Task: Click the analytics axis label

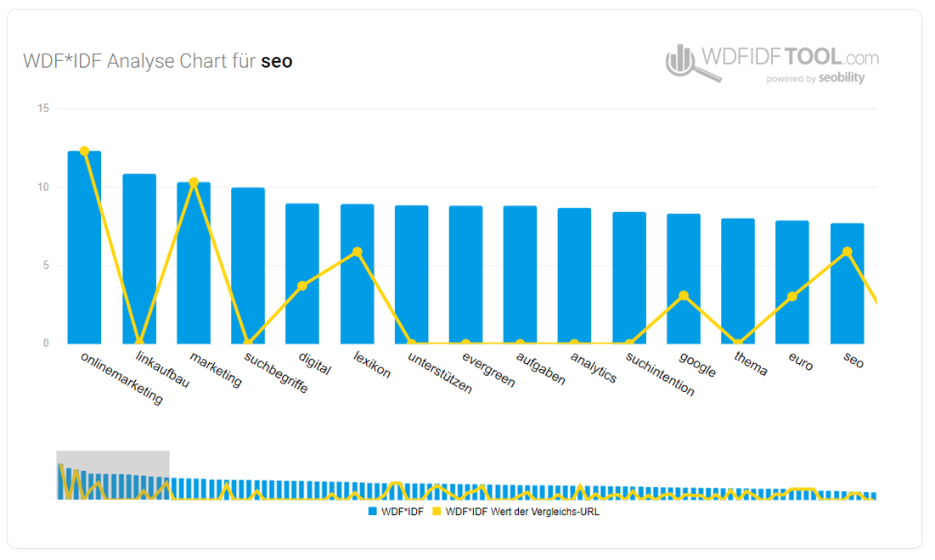Action: coord(594,367)
